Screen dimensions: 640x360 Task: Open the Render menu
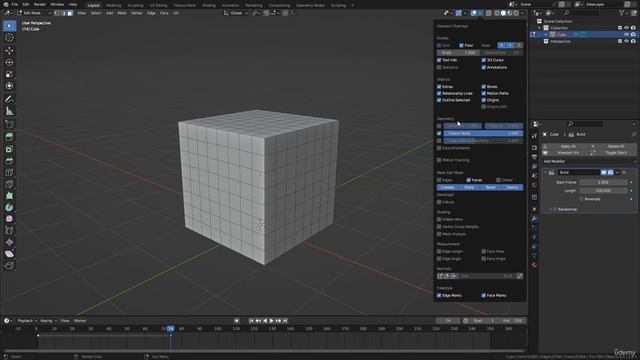40,4
